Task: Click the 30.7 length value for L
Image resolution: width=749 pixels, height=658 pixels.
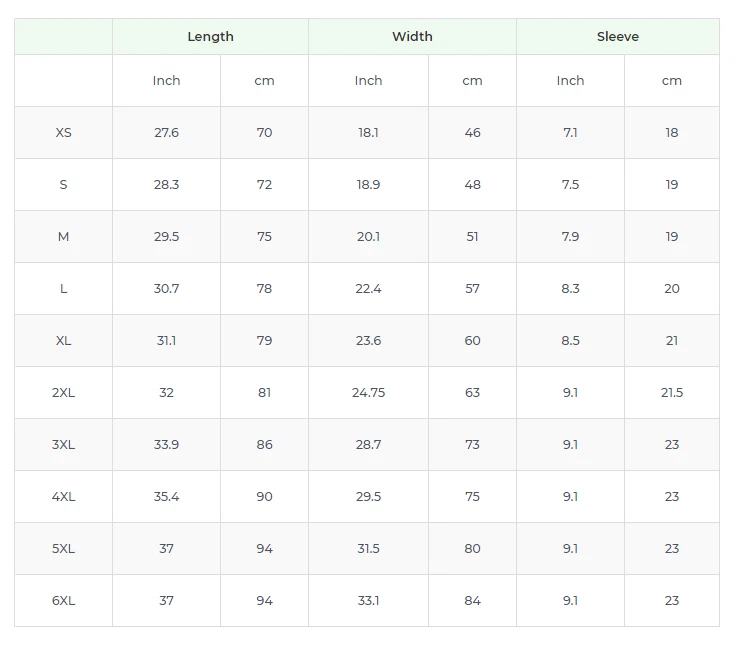Action: (166, 289)
